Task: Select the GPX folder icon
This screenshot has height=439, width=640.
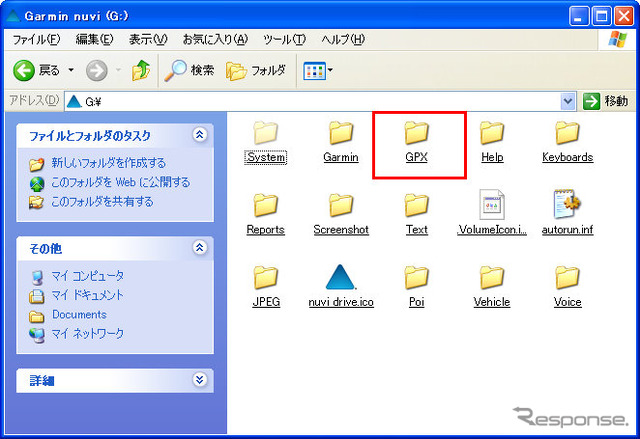Action: (x=416, y=133)
